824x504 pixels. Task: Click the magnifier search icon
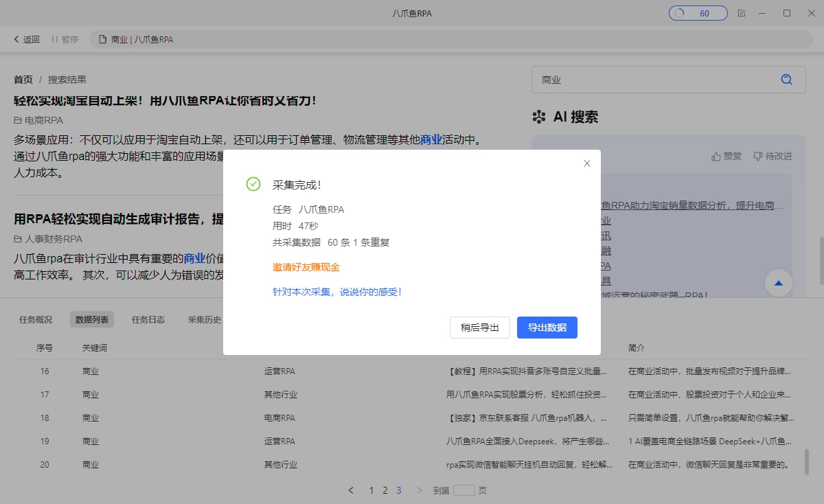coord(787,80)
